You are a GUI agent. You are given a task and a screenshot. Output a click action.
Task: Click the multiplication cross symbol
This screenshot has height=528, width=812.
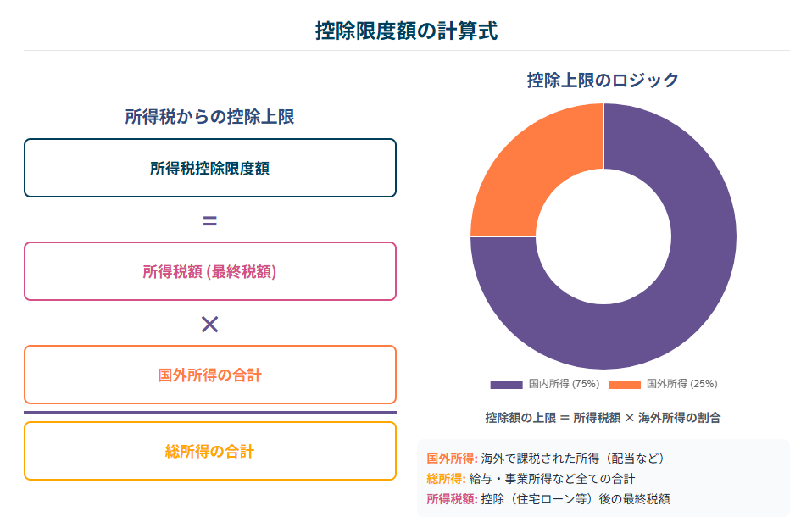coord(209,325)
